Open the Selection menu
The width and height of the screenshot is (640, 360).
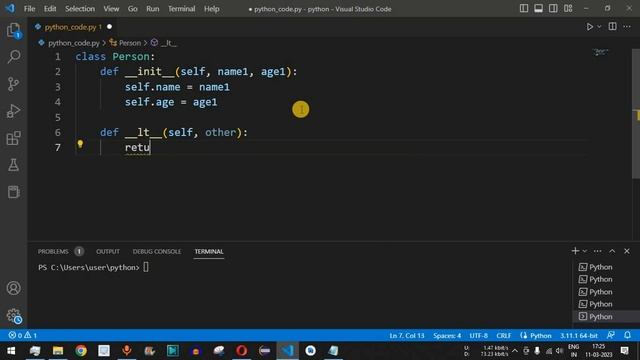point(80,9)
